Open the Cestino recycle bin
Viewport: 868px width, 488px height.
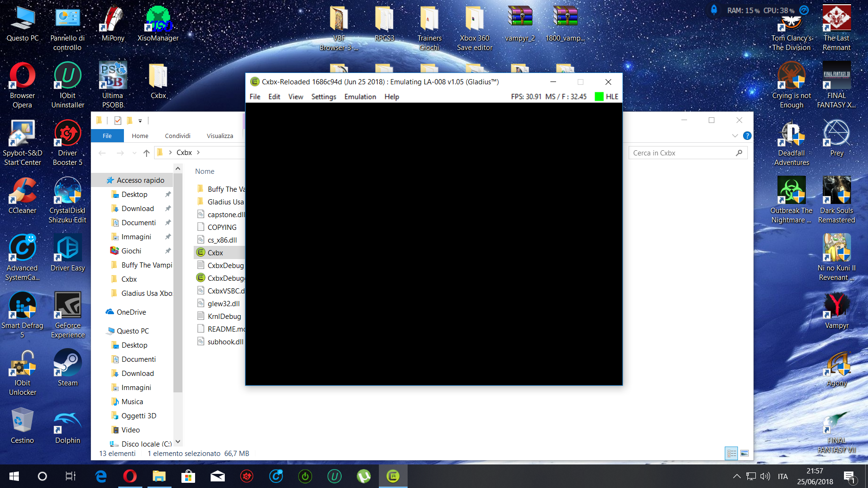(23, 426)
